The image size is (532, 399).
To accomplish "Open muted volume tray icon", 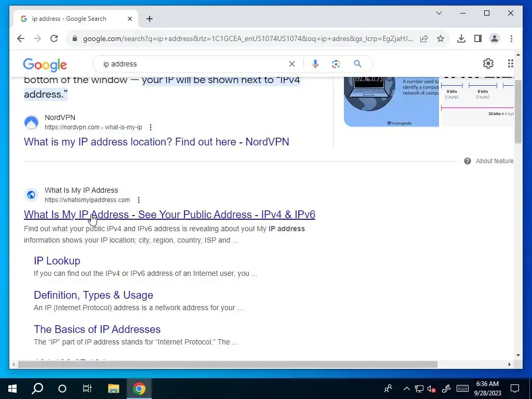I will [x=432, y=389].
